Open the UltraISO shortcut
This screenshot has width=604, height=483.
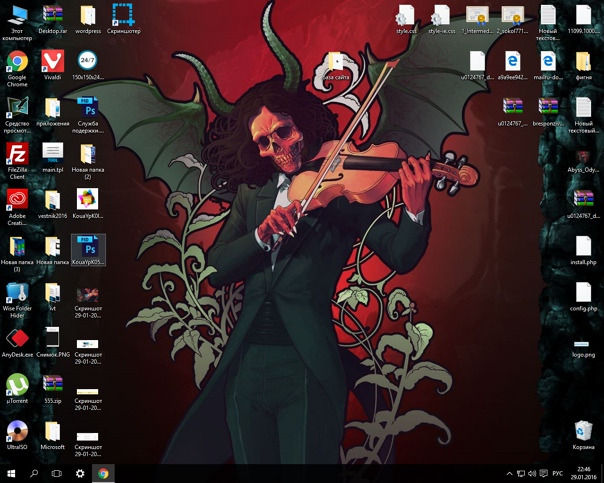click(17, 431)
